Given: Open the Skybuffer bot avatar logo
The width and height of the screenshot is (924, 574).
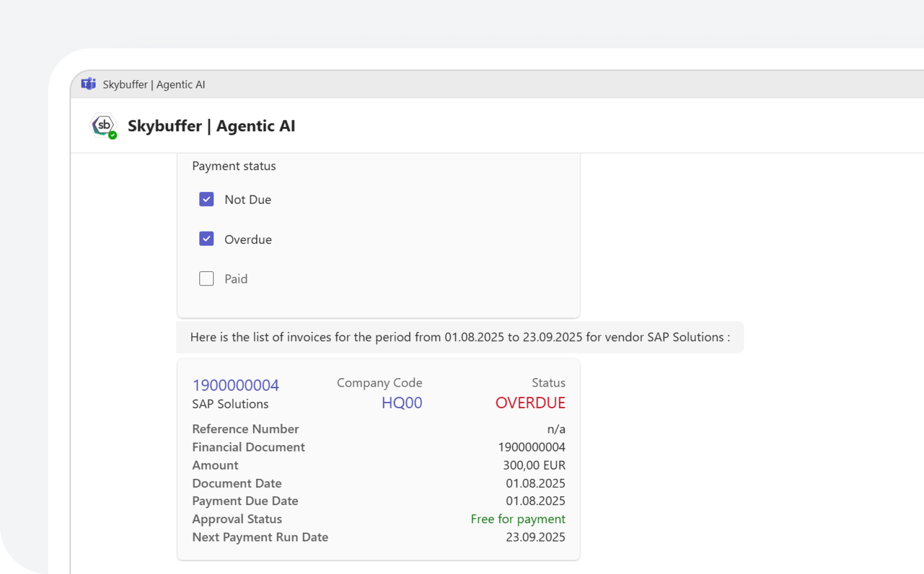Looking at the screenshot, I should pyautogui.click(x=103, y=125).
